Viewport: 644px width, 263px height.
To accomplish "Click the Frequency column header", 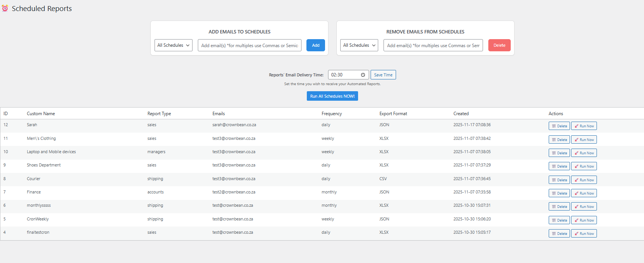I will pyautogui.click(x=331, y=114).
